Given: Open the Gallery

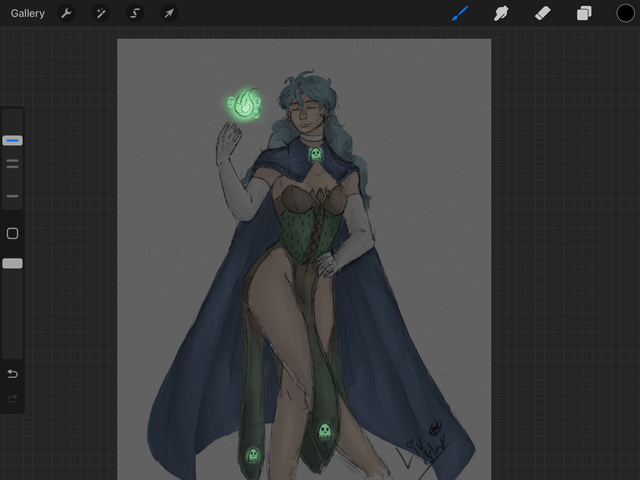Looking at the screenshot, I should (x=27, y=14).
